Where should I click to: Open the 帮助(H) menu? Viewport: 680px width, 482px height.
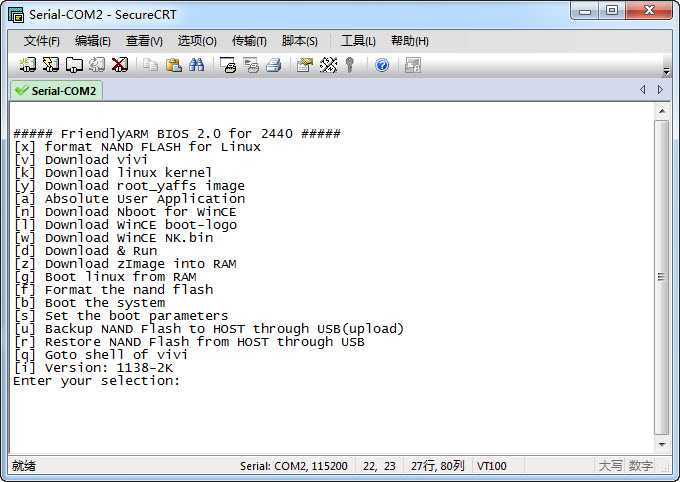point(410,41)
